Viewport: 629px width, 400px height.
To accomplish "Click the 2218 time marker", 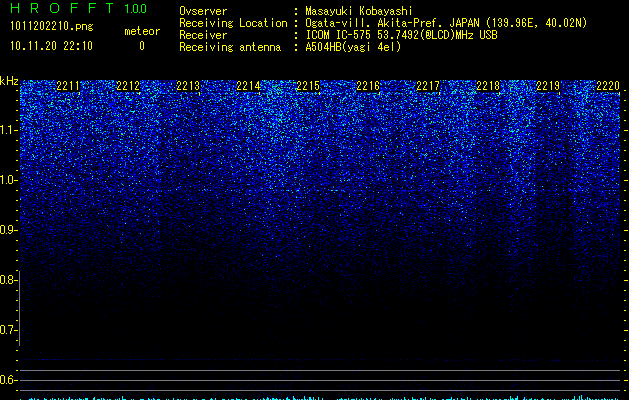I will click(488, 86).
